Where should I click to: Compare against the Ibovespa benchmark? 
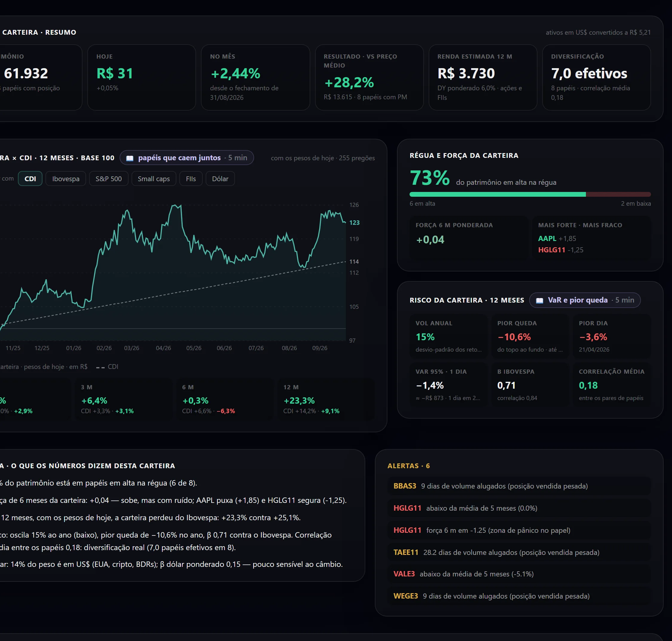[65, 179]
